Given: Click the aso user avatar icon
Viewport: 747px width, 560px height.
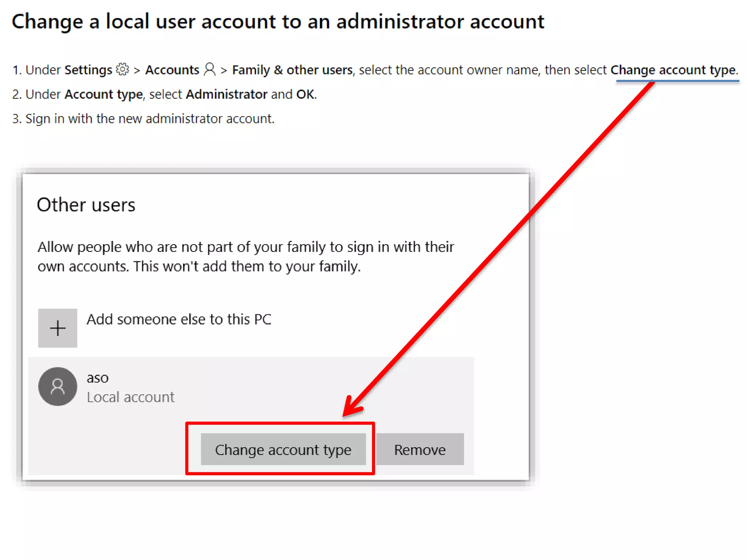Looking at the screenshot, I should click(58, 386).
